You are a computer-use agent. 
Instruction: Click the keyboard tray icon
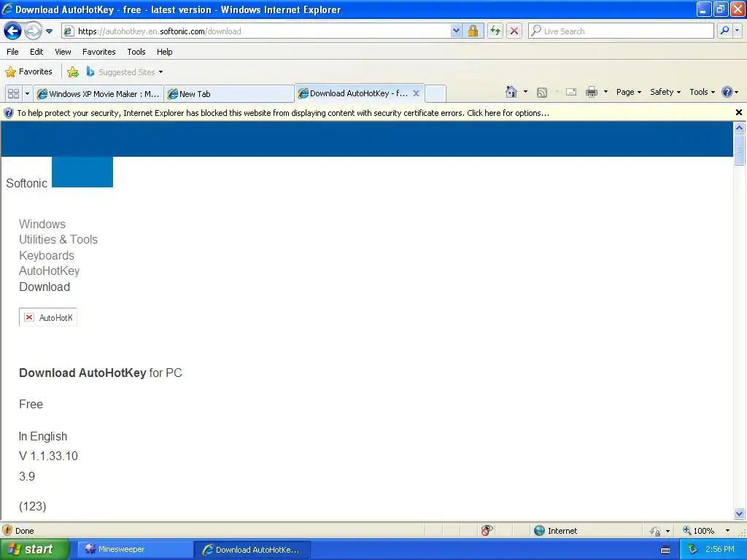coord(665,550)
